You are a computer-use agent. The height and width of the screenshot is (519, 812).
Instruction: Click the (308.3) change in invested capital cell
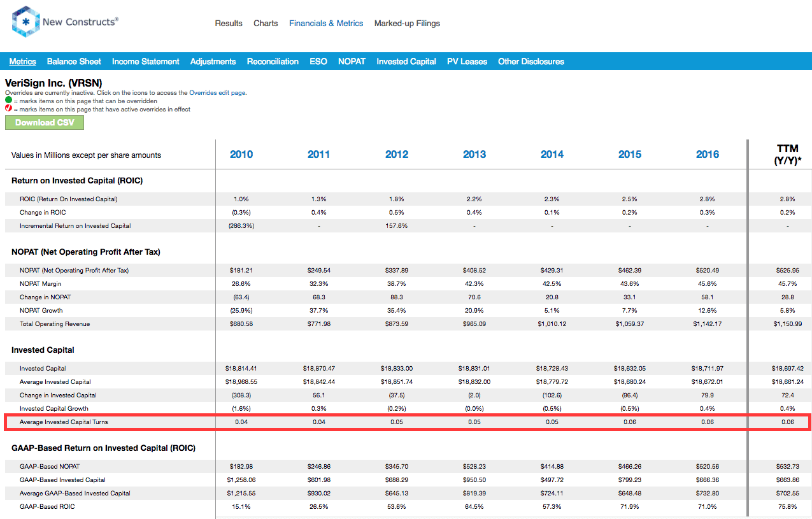(241, 395)
